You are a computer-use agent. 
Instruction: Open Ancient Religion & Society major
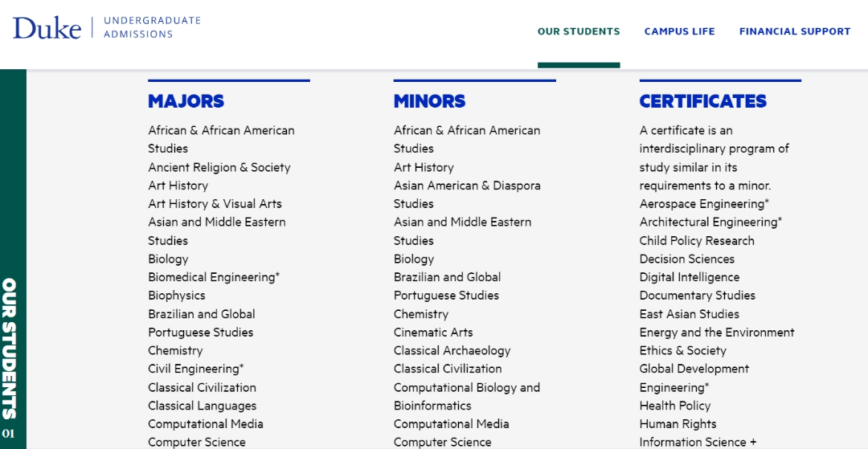click(219, 167)
